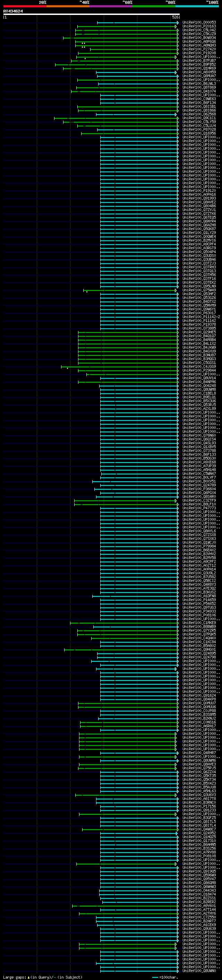The height and width of the screenshot is (980, 222).
Task: Select hit label UniRef100_Q8UV14
Action: [x=199, y=378]
